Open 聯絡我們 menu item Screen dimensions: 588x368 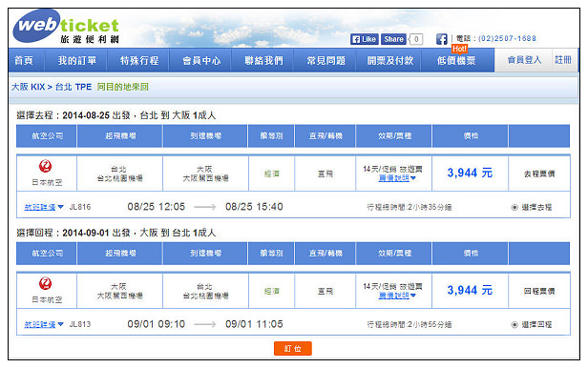[x=263, y=60]
